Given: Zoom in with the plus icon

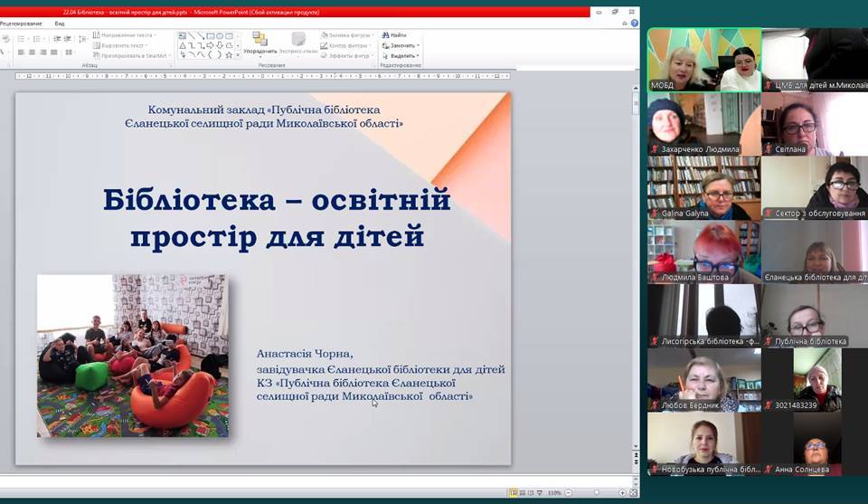Looking at the screenshot, I should pyautogui.click(x=621, y=493).
